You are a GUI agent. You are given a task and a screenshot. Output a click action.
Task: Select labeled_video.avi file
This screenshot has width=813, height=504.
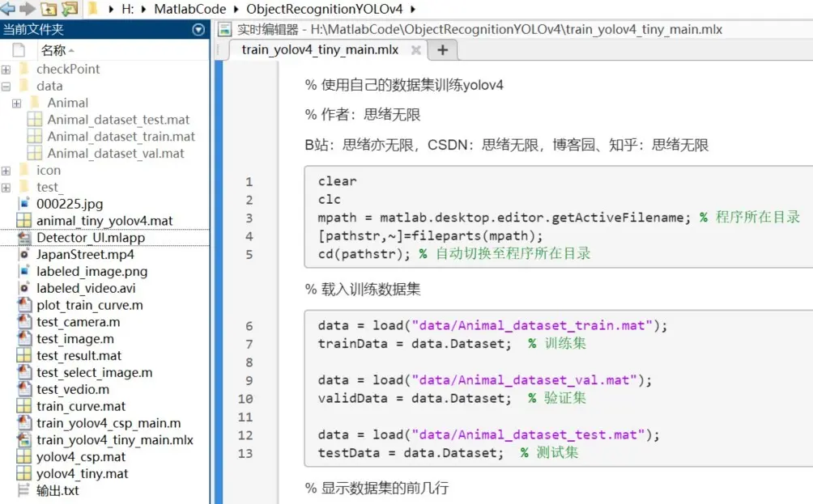pyautogui.click(x=86, y=288)
